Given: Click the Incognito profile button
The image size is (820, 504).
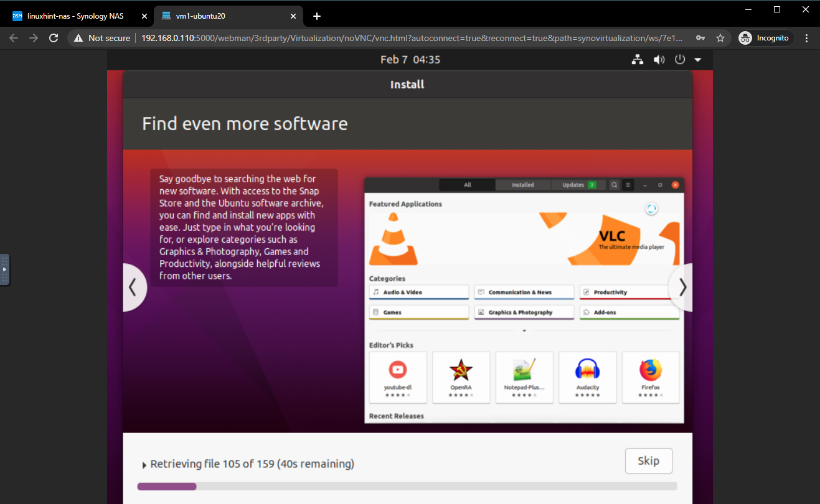Looking at the screenshot, I should tap(765, 38).
